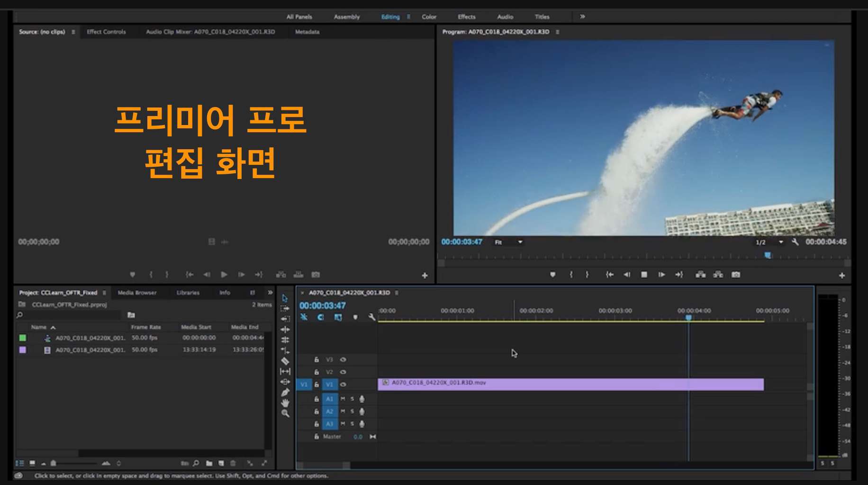
Task: Switch to the Assembly workspace
Action: [347, 17]
